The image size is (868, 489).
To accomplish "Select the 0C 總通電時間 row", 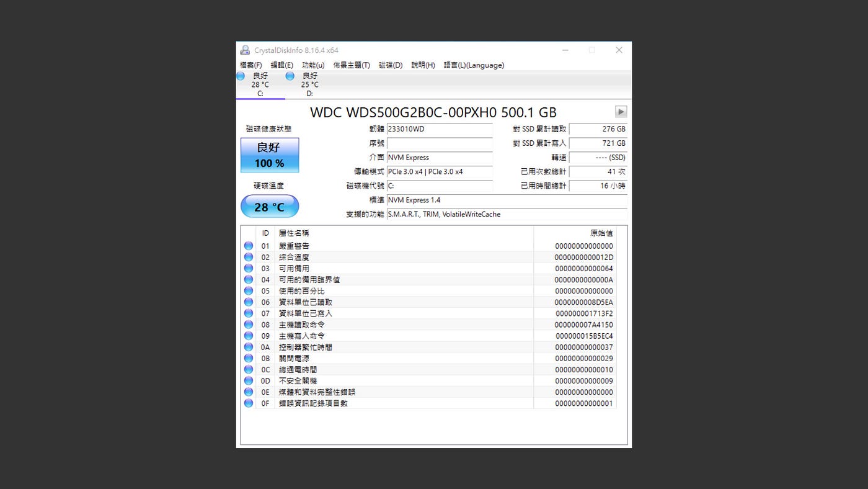I will pyautogui.click(x=428, y=370).
